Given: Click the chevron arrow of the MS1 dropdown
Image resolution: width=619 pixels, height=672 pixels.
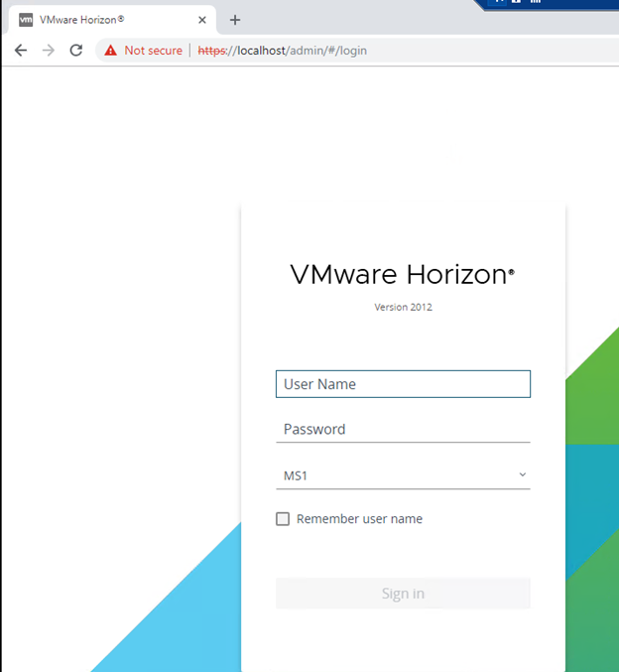Looking at the screenshot, I should [522, 474].
